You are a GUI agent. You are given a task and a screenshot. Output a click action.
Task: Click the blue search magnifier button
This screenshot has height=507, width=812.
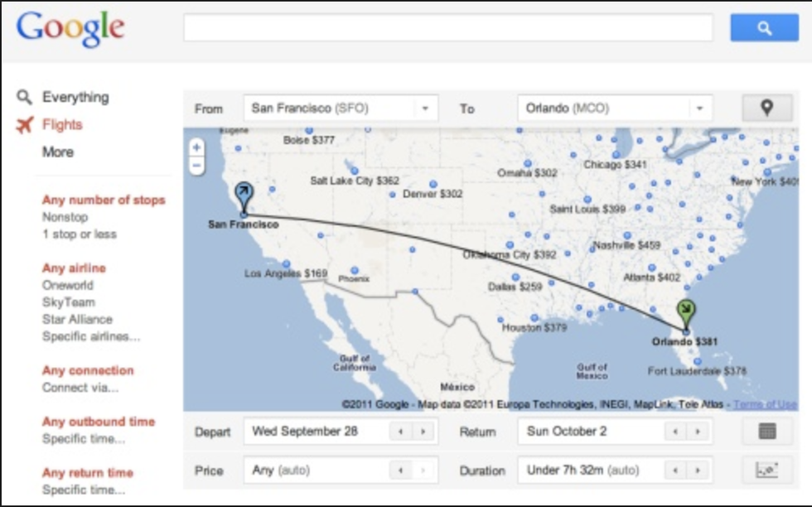coord(763,28)
